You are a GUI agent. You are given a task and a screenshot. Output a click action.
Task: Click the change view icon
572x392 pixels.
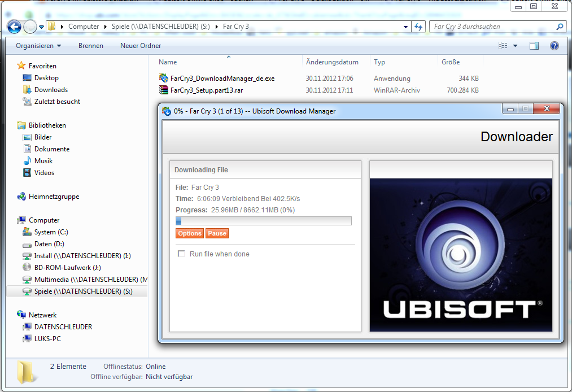[x=503, y=46]
